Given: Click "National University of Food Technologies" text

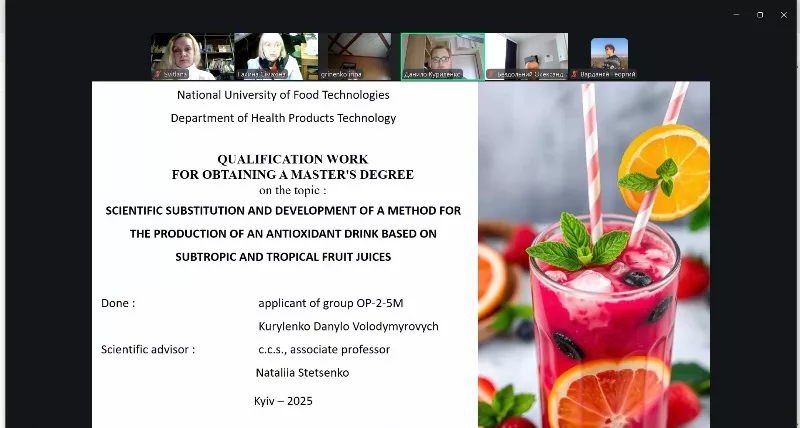Looking at the screenshot, I should (283, 95).
